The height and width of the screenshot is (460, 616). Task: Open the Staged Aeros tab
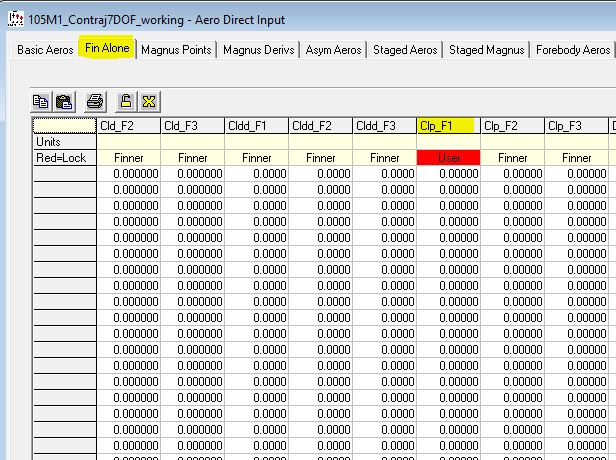(x=405, y=49)
